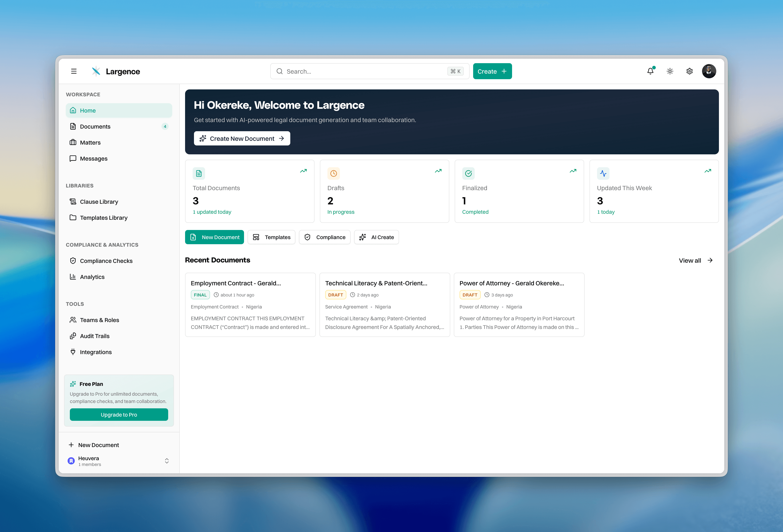This screenshot has height=532, width=783.
Task: Open View all recent documents
Action: tap(695, 260)
